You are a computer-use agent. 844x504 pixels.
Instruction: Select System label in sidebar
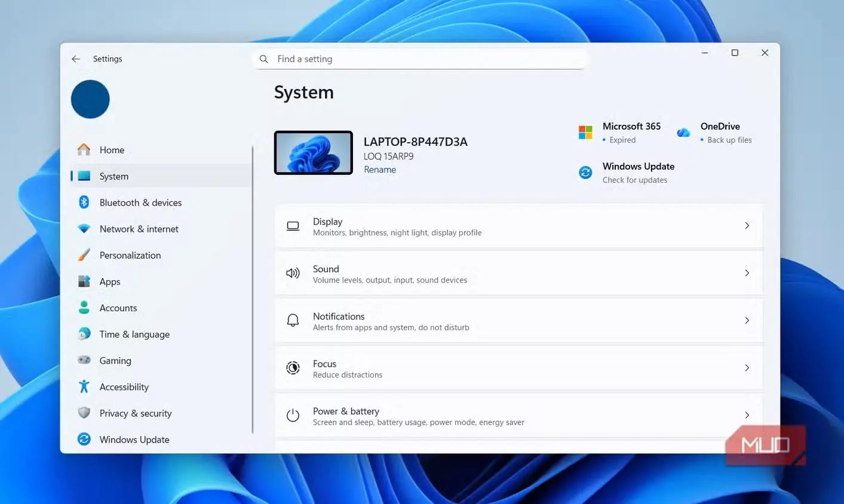114,176
